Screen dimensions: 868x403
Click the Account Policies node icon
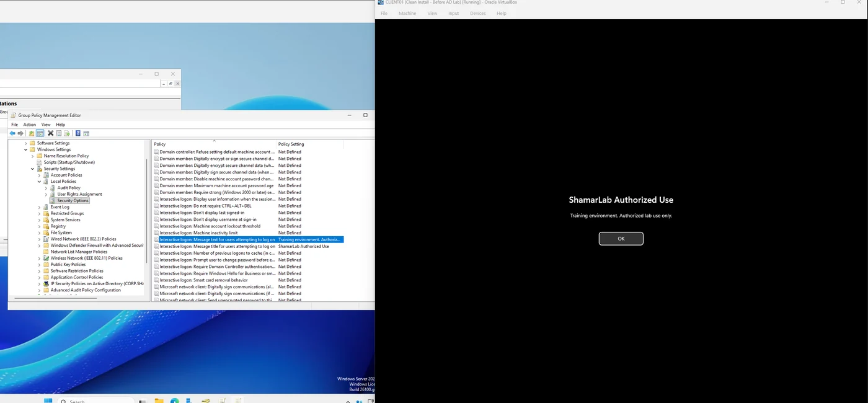coord(46,175)
